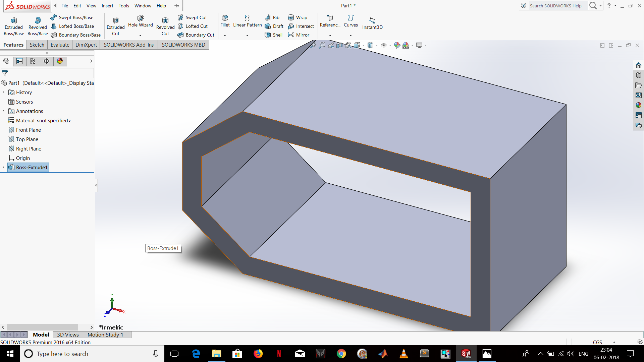Switch to the Sketch tab
Viewport: 644px width, 362px height.
[37, 45]
